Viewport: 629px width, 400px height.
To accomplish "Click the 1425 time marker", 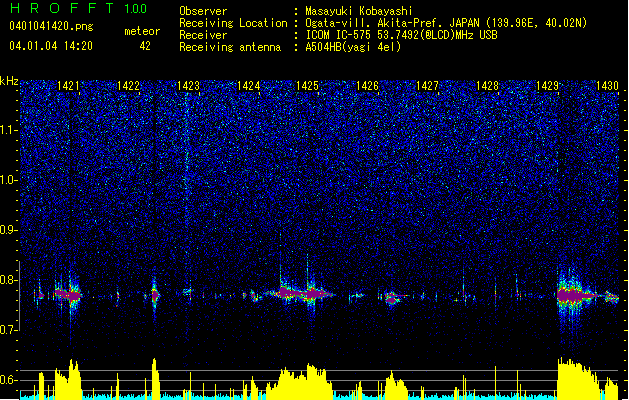I will (x=307, y=86).
